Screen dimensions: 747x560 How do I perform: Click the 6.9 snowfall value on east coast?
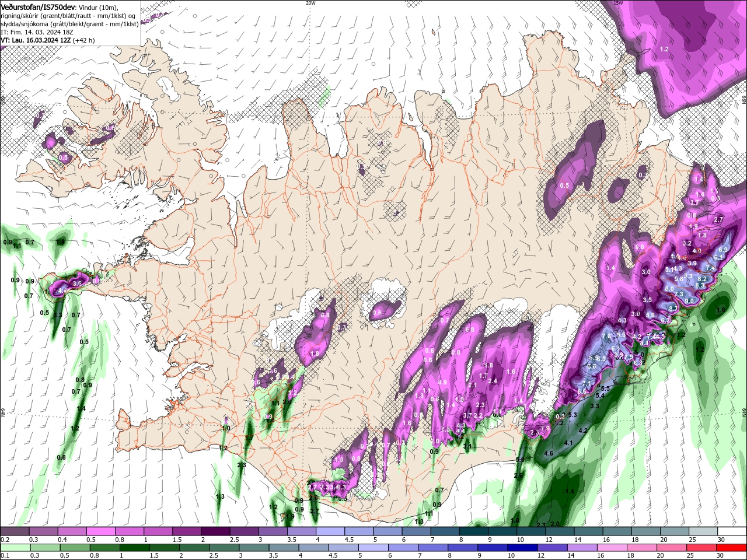pyautogui.click(x=724, y=249)
